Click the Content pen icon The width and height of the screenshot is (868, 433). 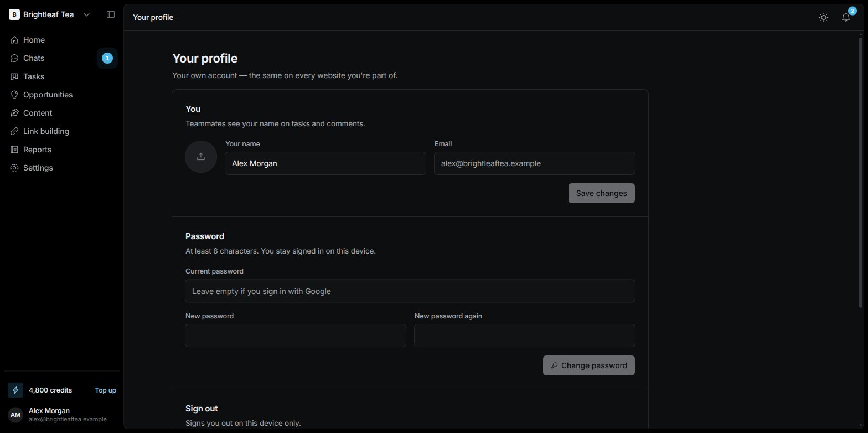(x=14, y=113)
